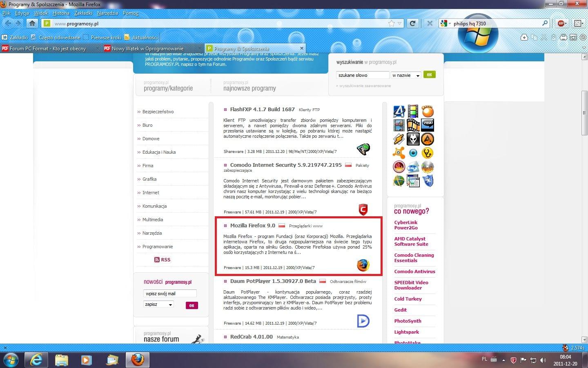588x368 pixels.
Task: Click the 'wpisz swój mail' input field
Action: coord(170,293)
